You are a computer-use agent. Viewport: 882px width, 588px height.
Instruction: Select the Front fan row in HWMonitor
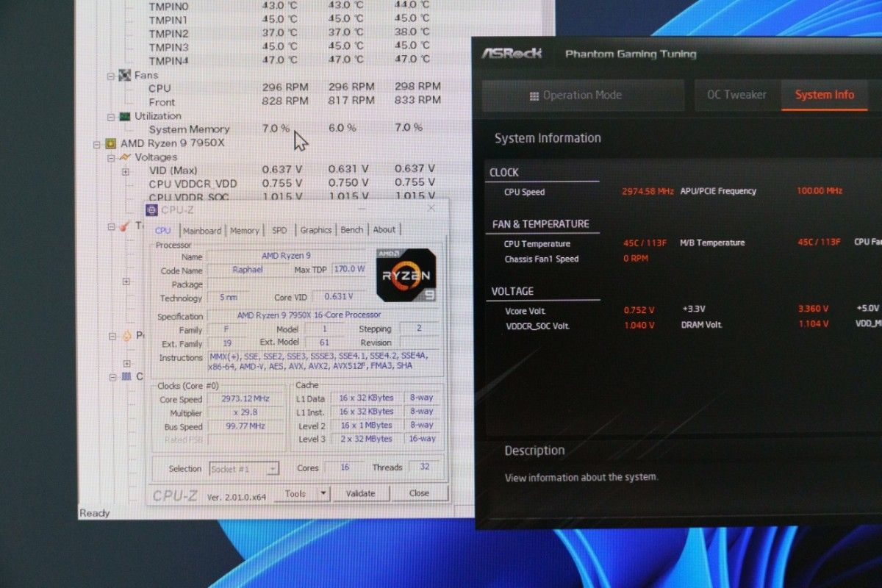tap(294, 101)
